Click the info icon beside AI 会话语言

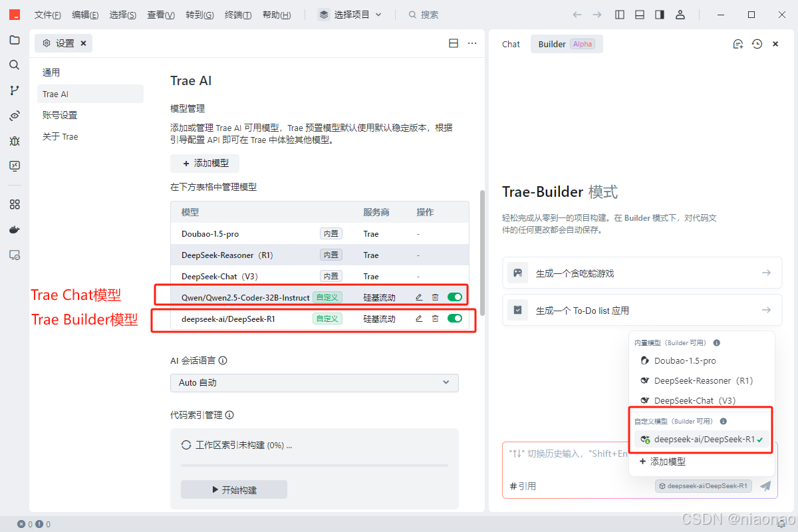[x=223, y=360]
